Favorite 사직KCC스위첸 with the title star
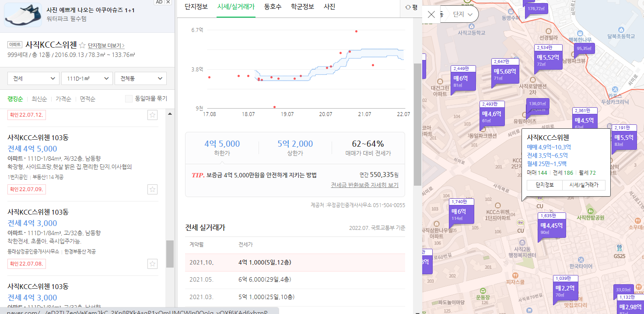This screenshot has height=314, width=644. pos(82,45)
